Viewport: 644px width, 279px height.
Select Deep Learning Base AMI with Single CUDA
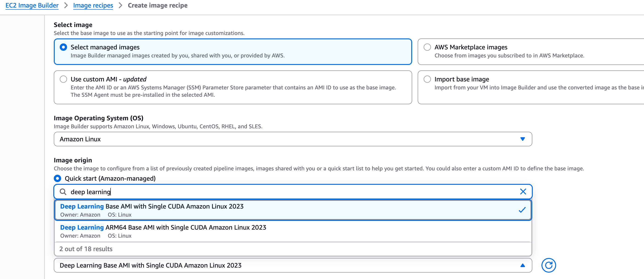pyautogui.click(x=175, y=210)
